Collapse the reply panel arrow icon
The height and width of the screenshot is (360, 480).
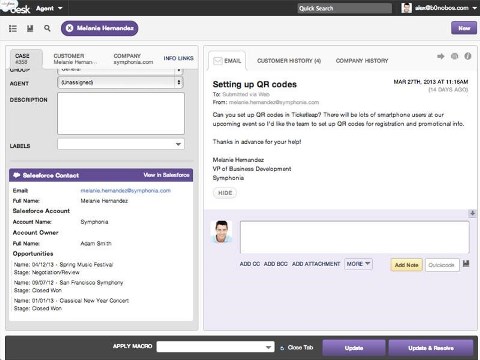472,213
